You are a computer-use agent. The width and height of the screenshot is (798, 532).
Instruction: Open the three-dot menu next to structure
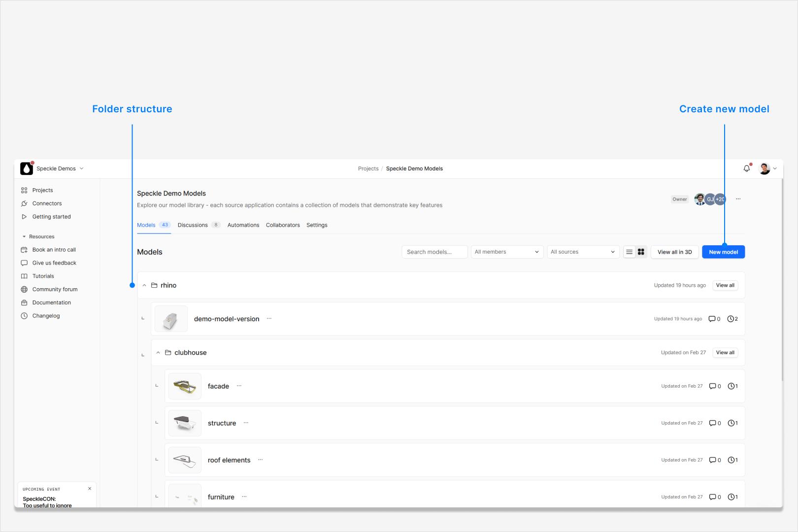tap(246, 423)
